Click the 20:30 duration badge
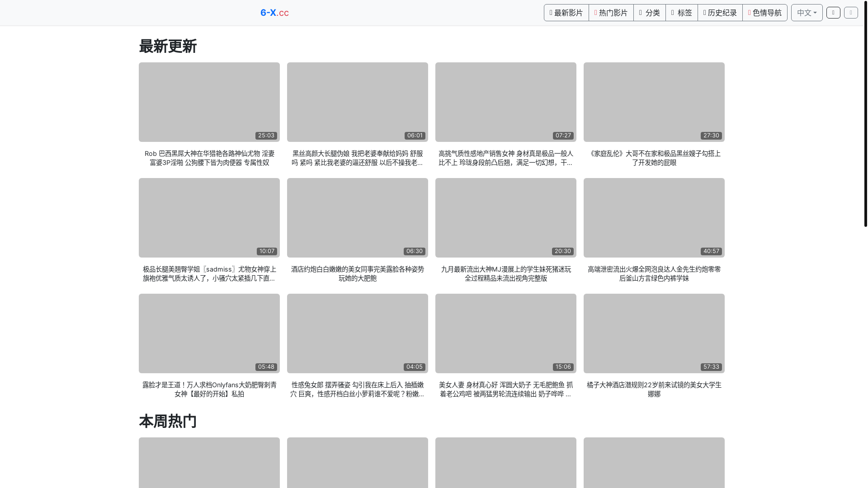 coord(563,251)
